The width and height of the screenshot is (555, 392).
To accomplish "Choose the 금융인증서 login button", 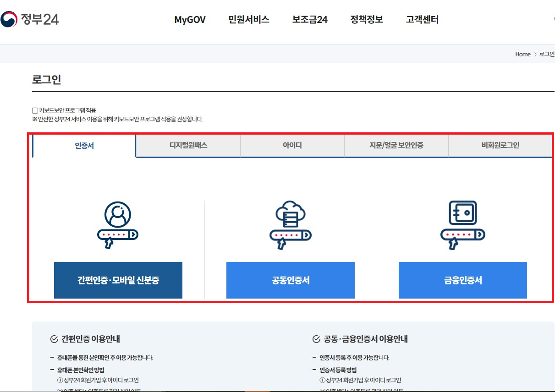I will pos(463,280).
